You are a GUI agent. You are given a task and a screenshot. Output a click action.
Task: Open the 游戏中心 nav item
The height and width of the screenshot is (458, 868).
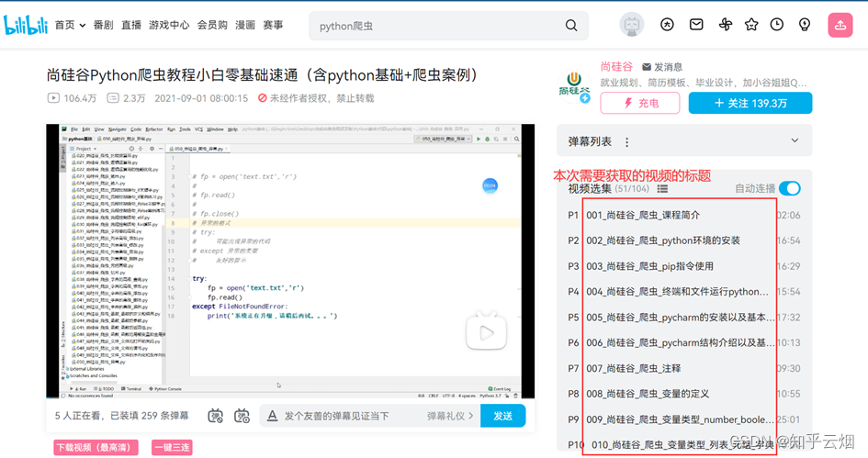point(169,25)
